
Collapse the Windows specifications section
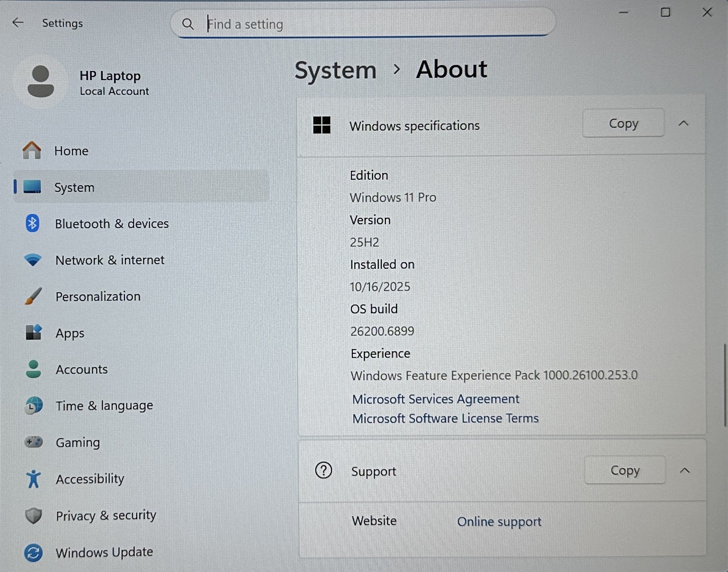(x=683, y=123)
